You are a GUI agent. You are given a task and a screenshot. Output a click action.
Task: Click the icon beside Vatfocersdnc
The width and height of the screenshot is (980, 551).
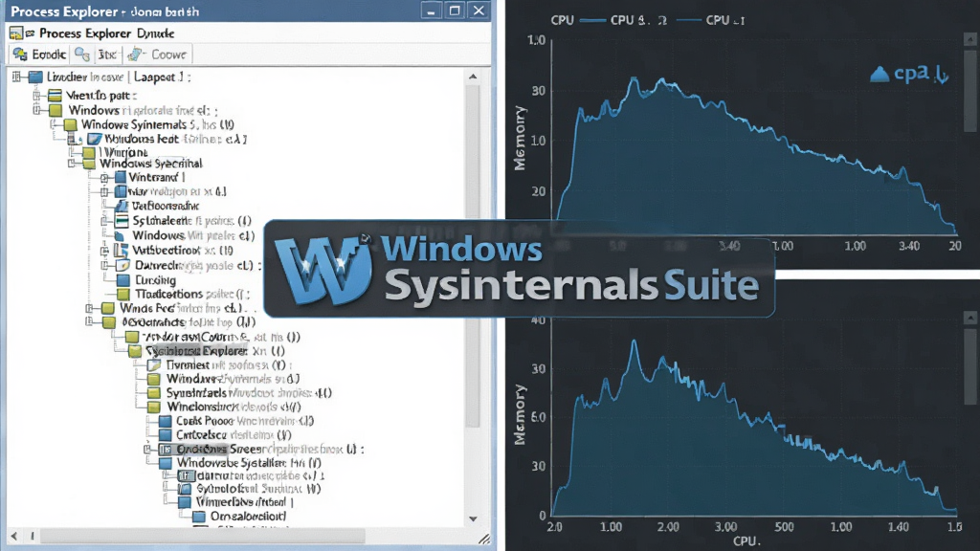pos(122,206)
